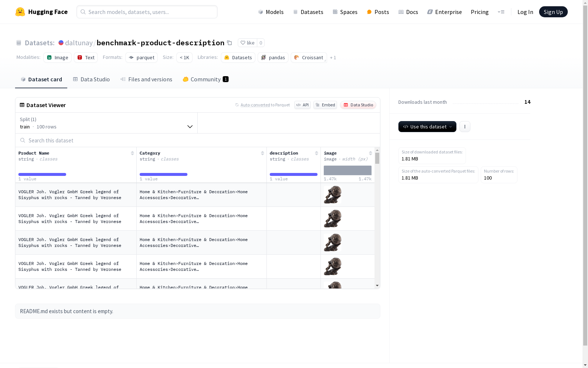
Task: Open Posts in top navigation
Action: (378, 12)
